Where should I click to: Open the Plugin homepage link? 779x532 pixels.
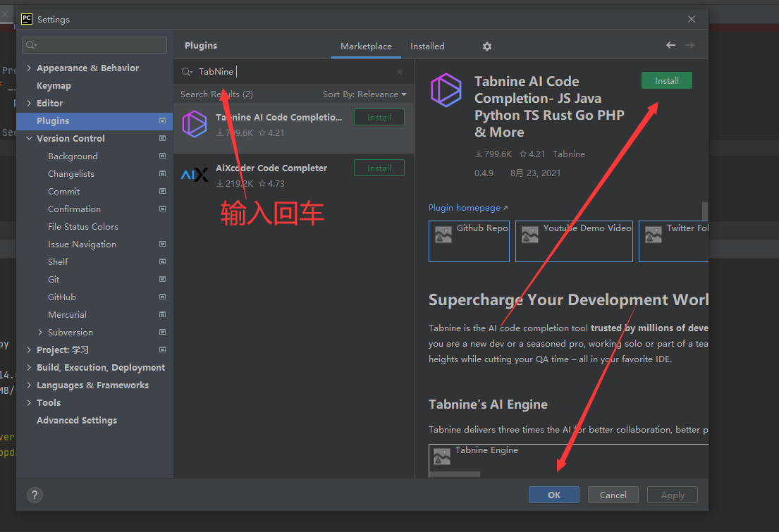coord(468,208)
